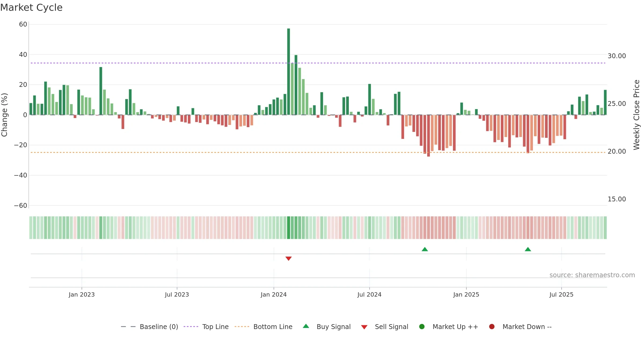Image resolution: width=644 pixels, height=362 pixels.
Task: Select the buy signal marker in spring 2025
Action: [x=528, y=249]
